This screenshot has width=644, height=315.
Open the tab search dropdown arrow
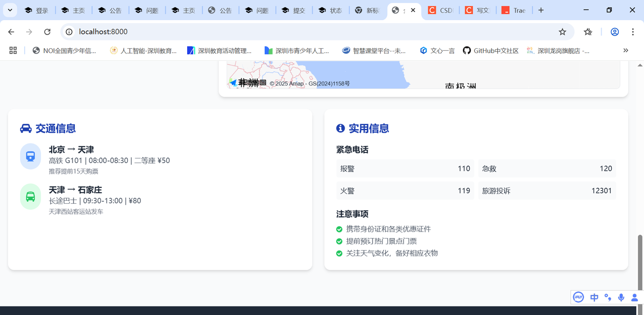click(x=10, y=10)
